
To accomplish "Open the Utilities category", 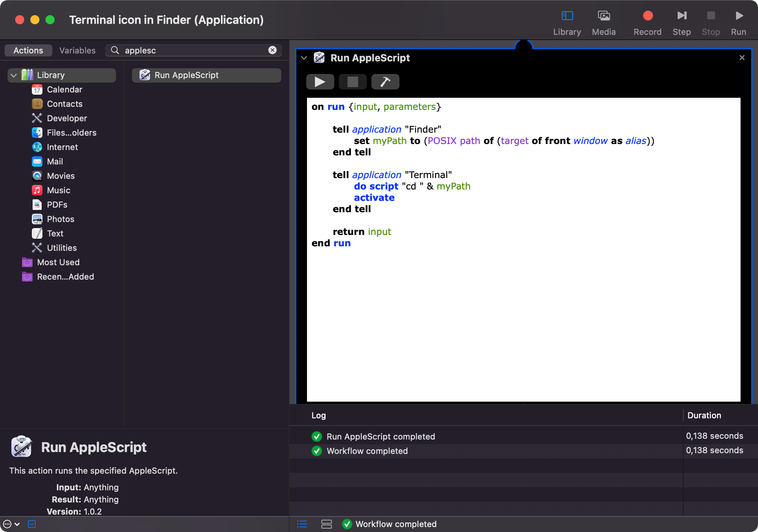I will coord(62,248).
